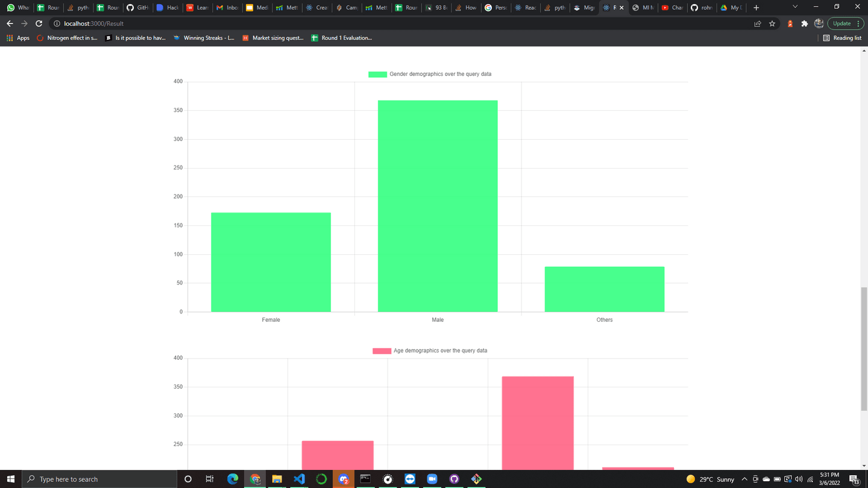
Task: Open the 'Round 1 Evaluation...' bookmark
Action: click(x=341, y=38)
